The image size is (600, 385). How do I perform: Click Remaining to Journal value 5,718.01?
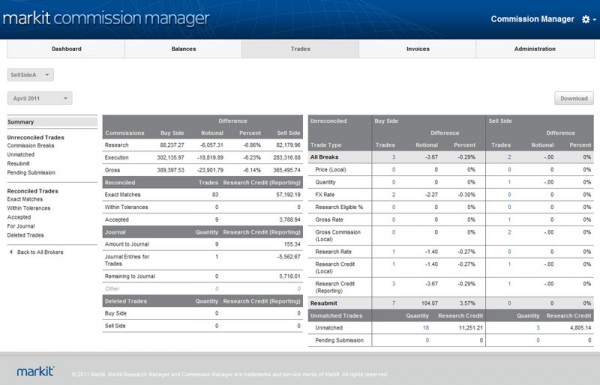point(290,276)
